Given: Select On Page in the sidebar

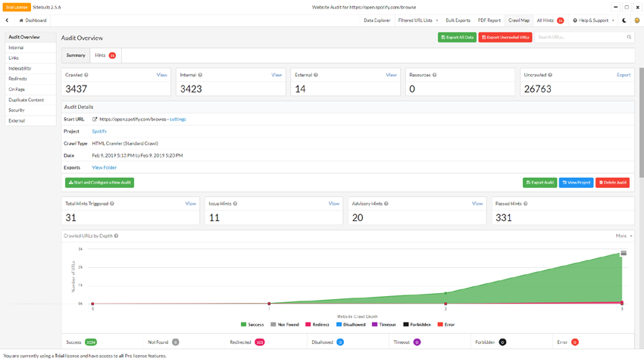Looking at the screenshot, I should (x=30, y=89).
